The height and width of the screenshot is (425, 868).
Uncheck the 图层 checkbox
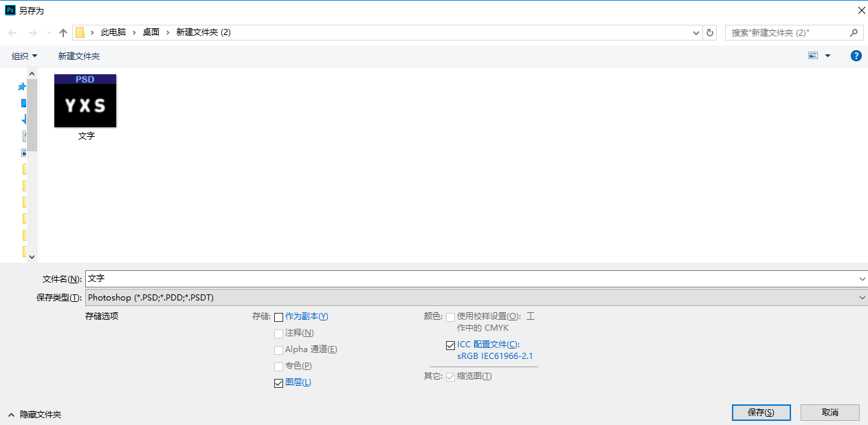point(278,383)
